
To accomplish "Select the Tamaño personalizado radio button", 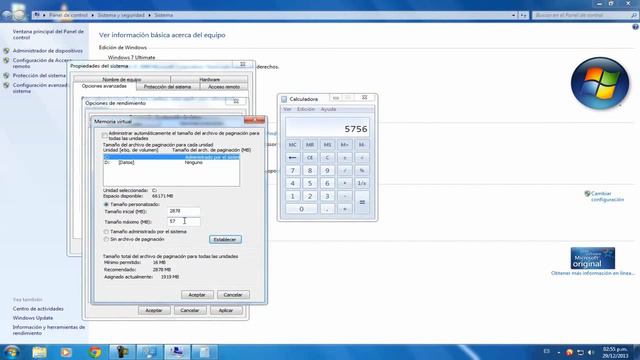I will click(x=106, y=204).
